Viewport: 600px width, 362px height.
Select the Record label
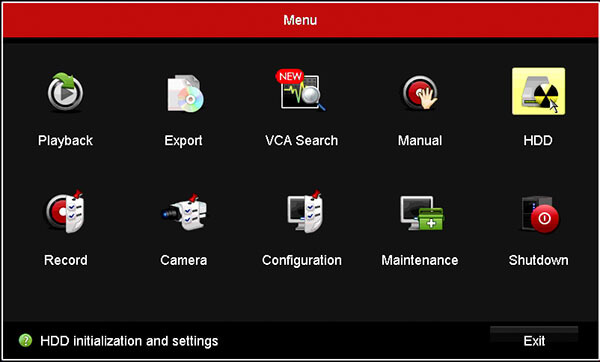[x=65, y=260]
